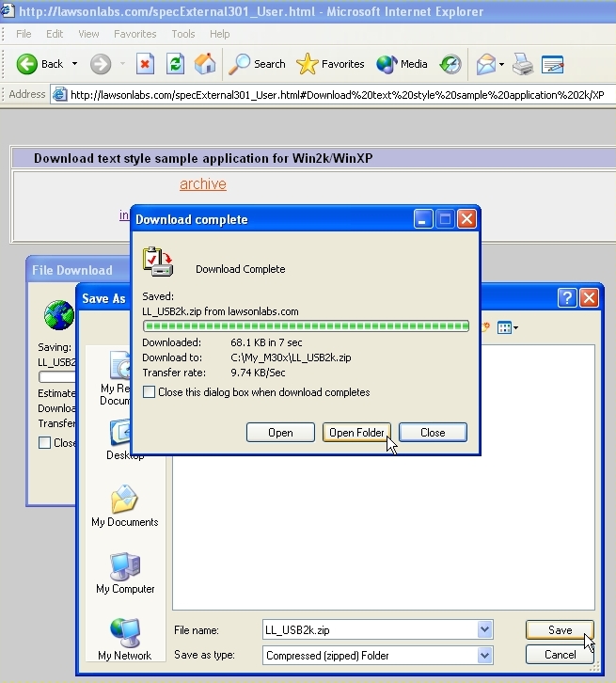Select My Computer in Save As places bar
This screenshot has width=616, height=683.
tap(125, 573)
